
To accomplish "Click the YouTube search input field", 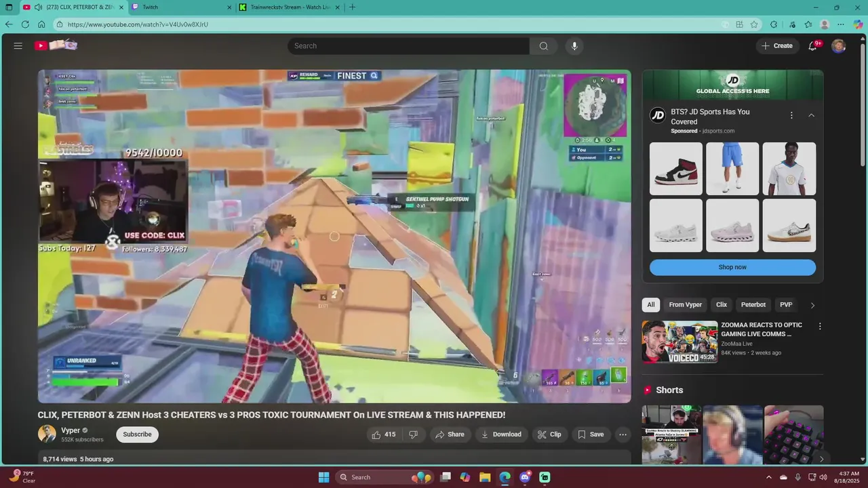I will click(408, 45).
